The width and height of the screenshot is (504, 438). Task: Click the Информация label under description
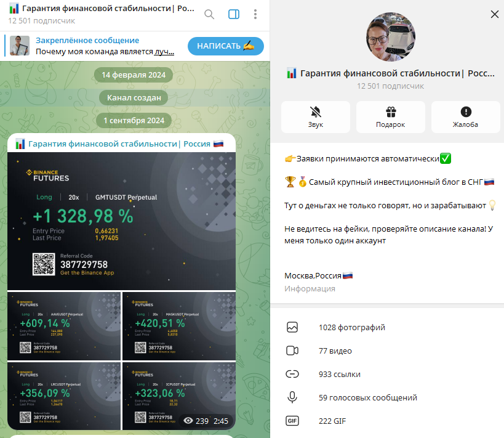click(310, 289)
